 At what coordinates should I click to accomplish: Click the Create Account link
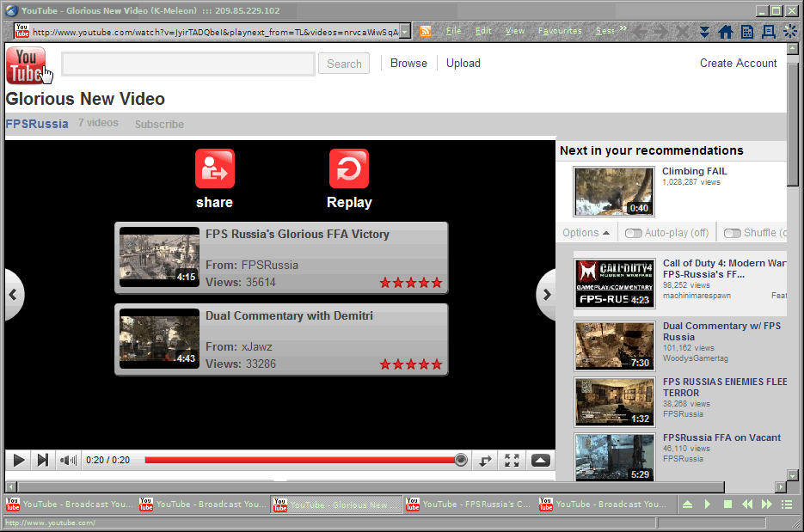739,63
